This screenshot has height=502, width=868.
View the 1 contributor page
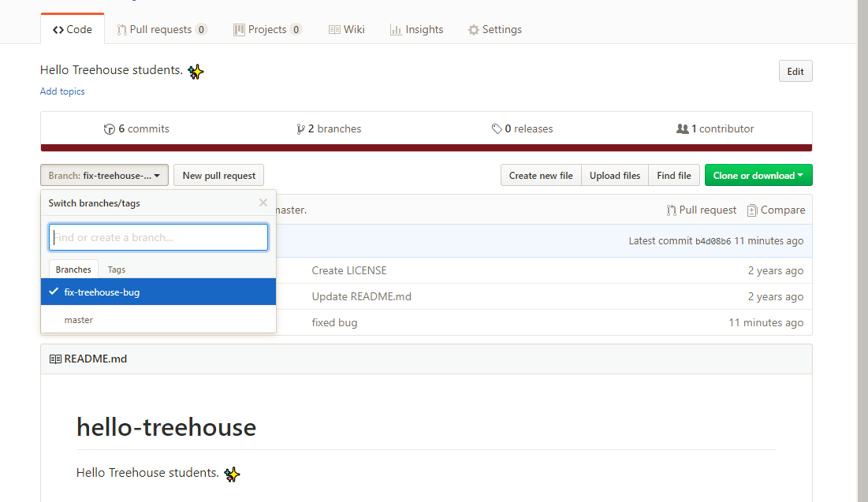[715, 129]
